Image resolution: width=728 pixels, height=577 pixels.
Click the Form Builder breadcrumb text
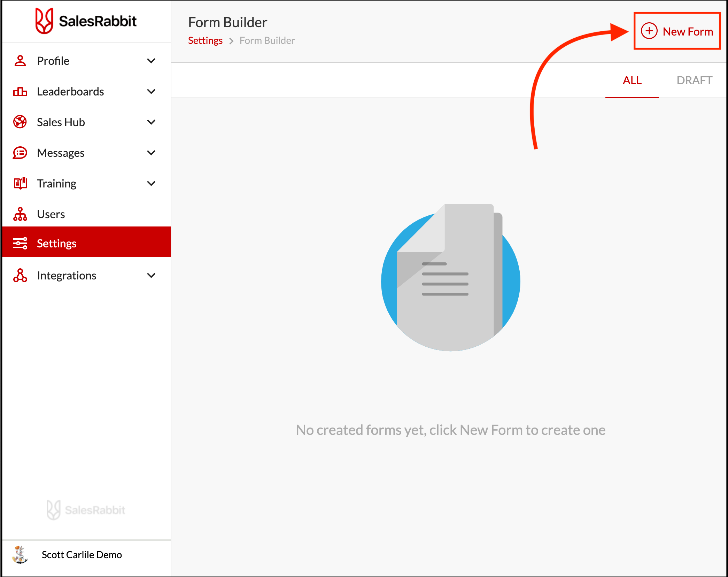coord(267,41)
